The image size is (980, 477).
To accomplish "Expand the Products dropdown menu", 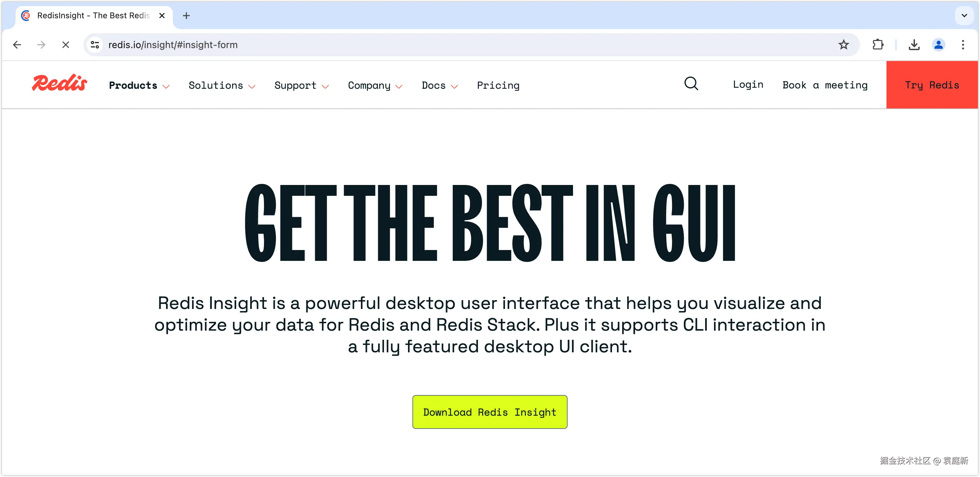I will [139, 86].
